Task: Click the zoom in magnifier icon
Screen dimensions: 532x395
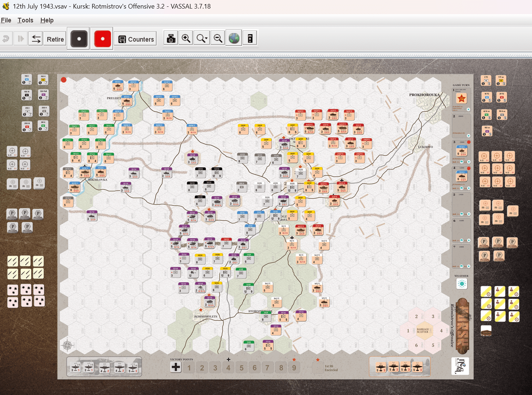Action: [x=186, y=38]
